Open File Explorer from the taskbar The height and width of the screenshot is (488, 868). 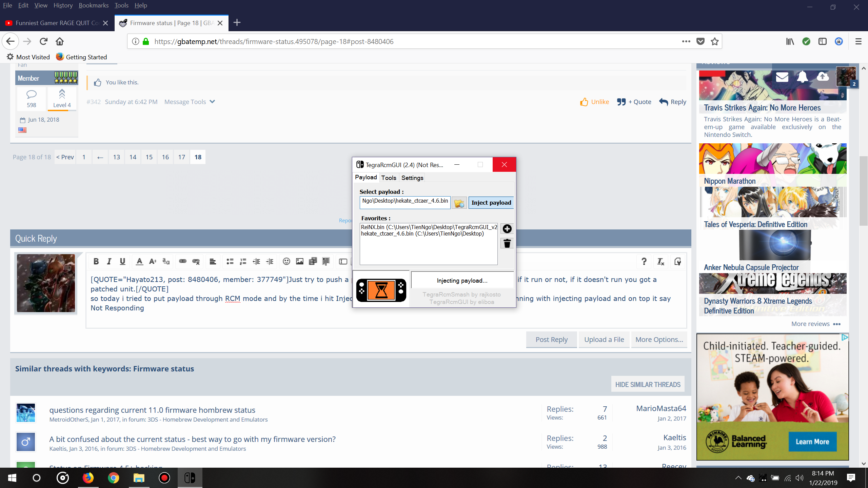(x=139, y=478)
